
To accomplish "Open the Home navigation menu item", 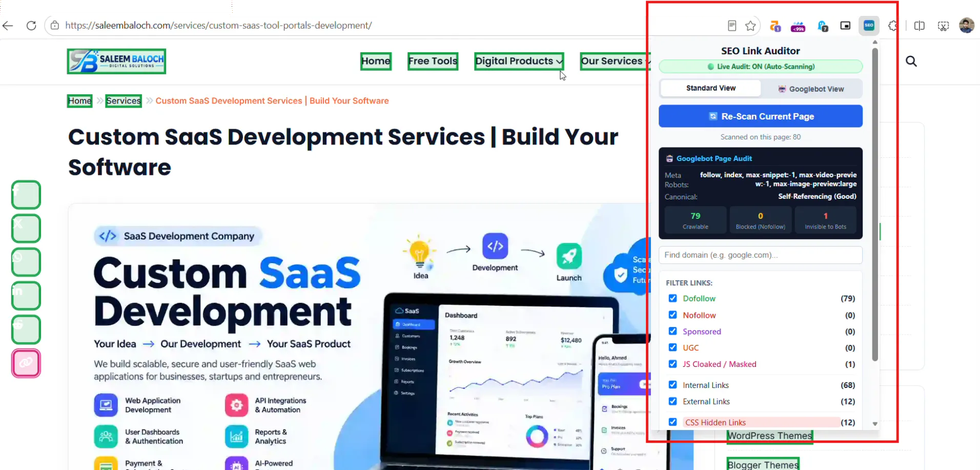I will [376, 61].
